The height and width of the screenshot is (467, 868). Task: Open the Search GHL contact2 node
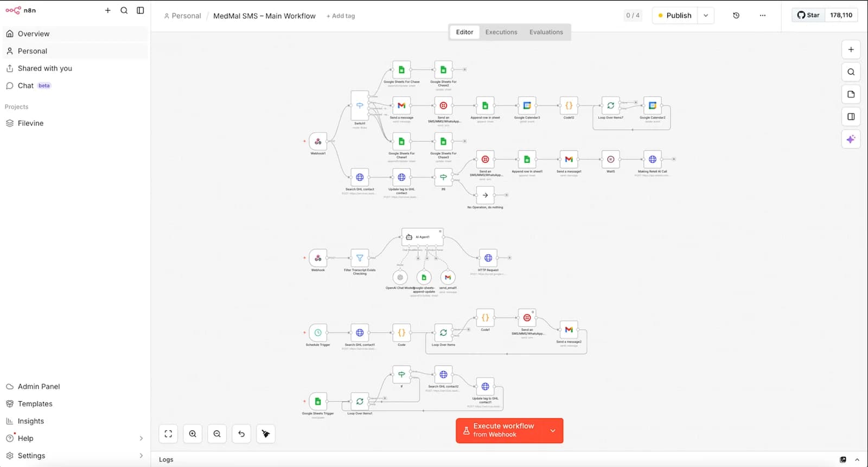click(x=443, y=375)
